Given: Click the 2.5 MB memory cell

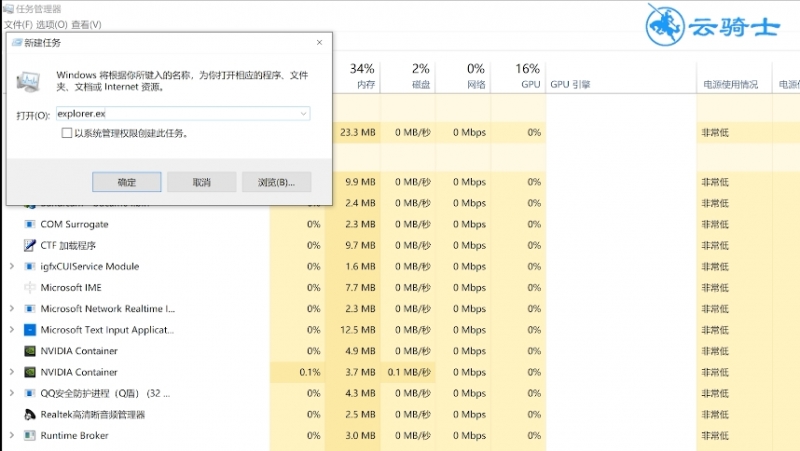Looking at the screenshot, I should 353,414.
